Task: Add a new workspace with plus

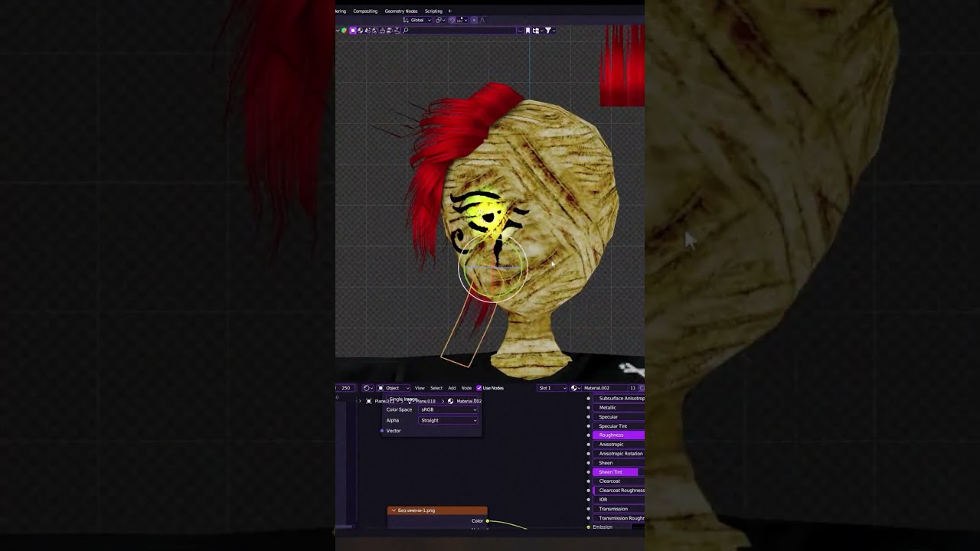Action: click(449, 11)
